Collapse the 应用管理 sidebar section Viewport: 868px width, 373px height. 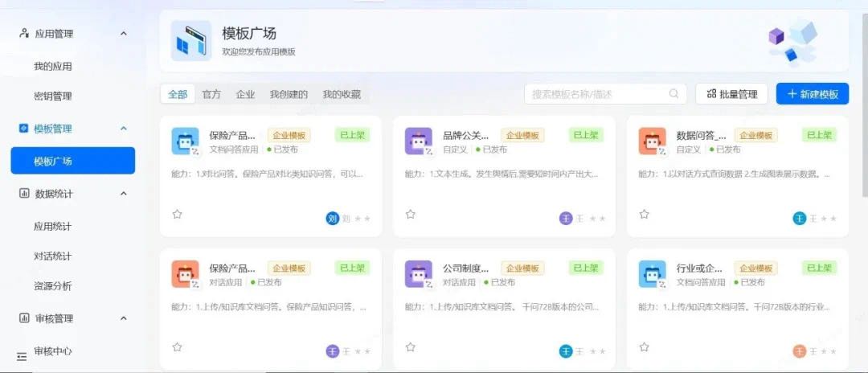(123, 34)
